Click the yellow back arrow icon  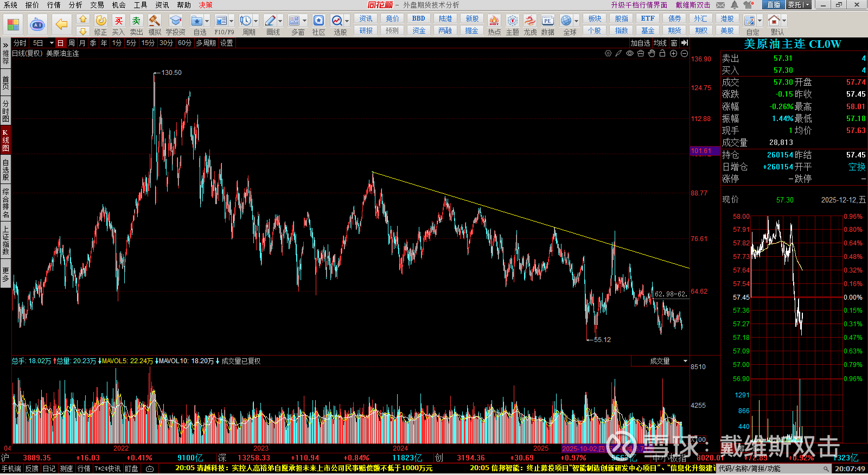click(61, 24)
